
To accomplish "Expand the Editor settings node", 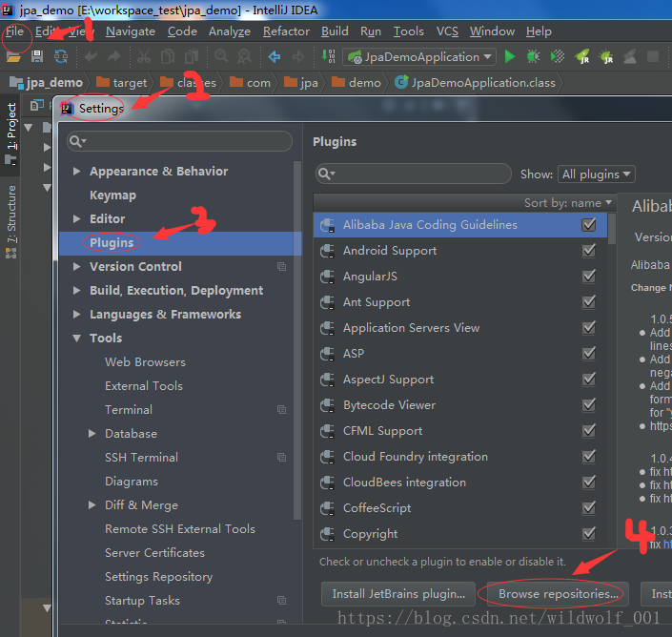I will coord(76,218).
